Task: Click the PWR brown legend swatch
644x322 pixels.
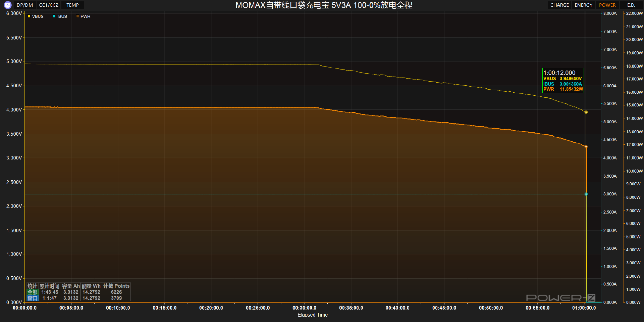Action: (x=77, y=16)
